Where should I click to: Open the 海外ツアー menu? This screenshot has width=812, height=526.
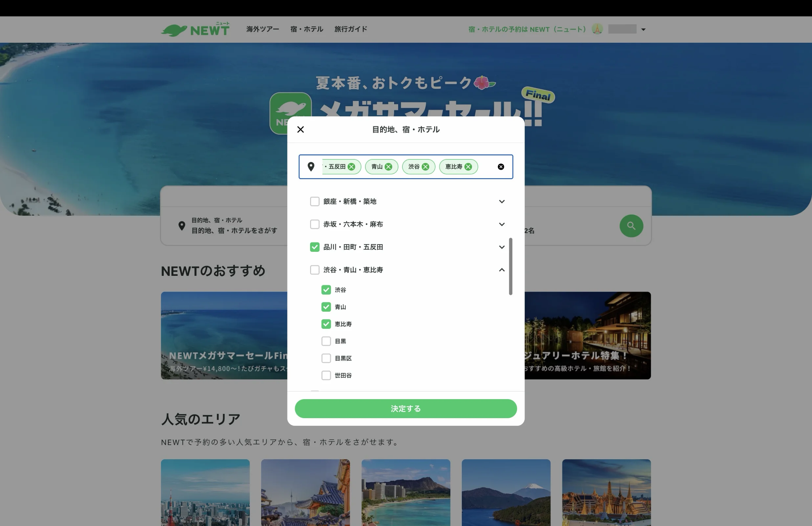[263, 29]
